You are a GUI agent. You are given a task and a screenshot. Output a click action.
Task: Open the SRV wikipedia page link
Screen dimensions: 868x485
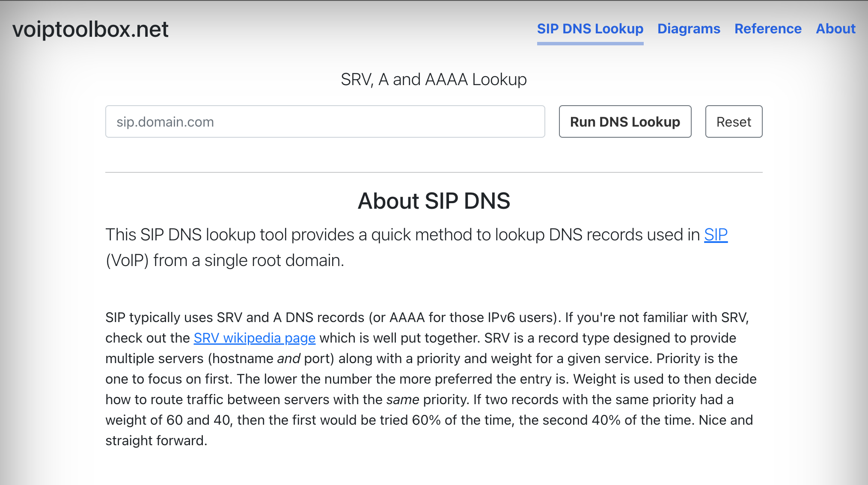click(254, 338)
